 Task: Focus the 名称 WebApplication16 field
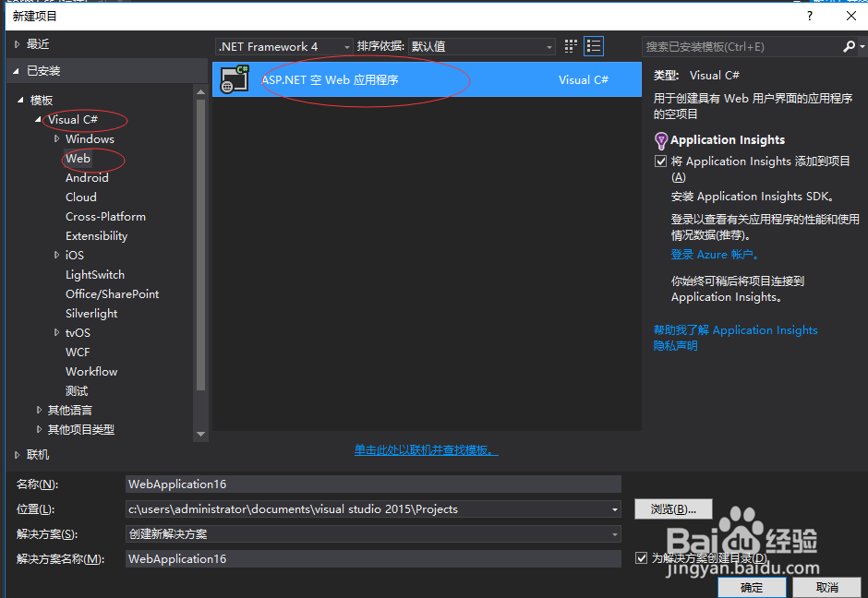point(373,484)
